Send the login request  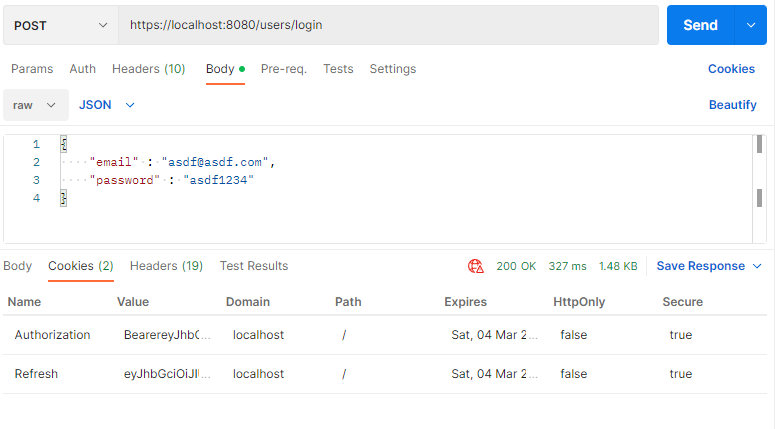(x=700, y=25)
